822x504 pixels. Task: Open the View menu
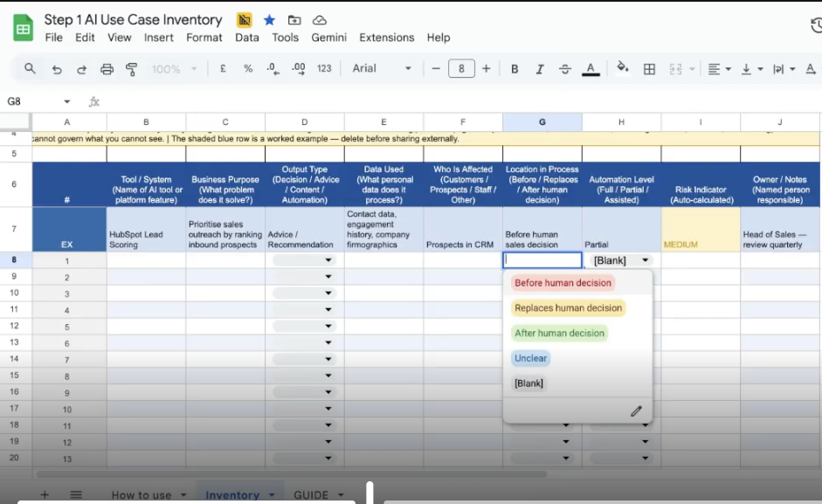(x=120, y=38)
